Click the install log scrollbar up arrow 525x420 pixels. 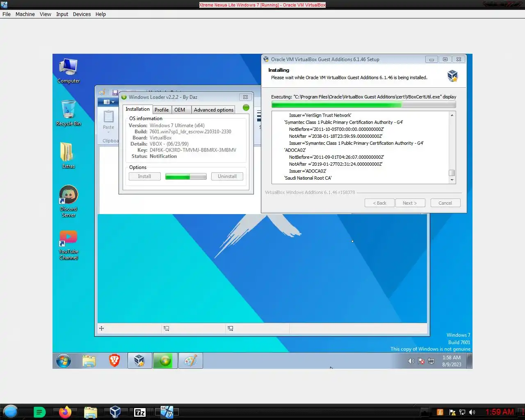(x=452, y=115)
